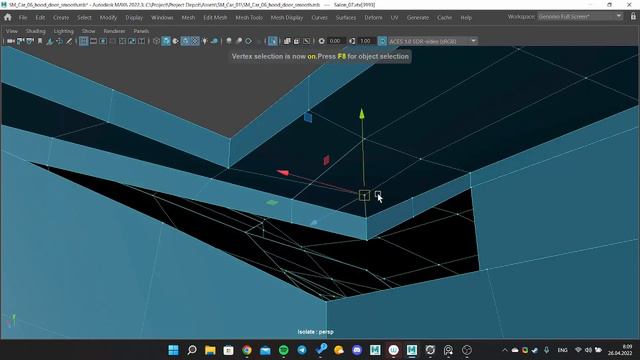Viewport: 640px width, 360px height.
Task: Click the move manipulator center square handle
Action: click(x=364, y=196)
